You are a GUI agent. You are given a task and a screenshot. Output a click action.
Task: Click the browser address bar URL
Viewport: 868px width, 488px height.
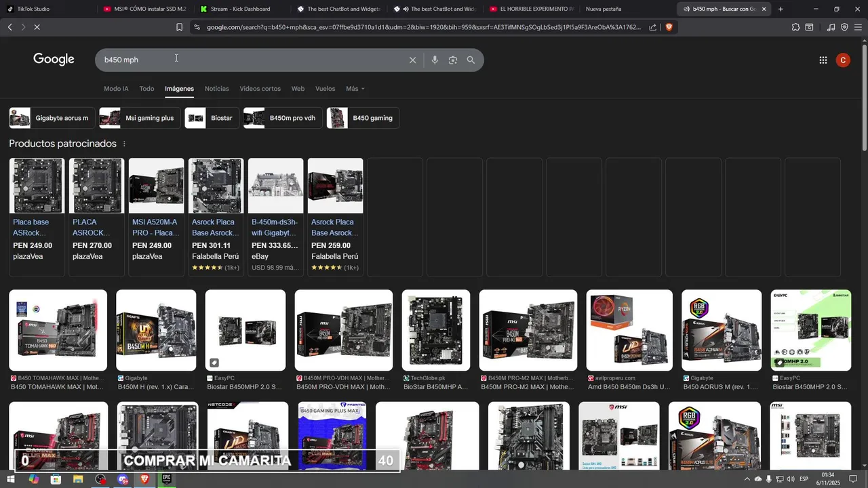[424, 27]
